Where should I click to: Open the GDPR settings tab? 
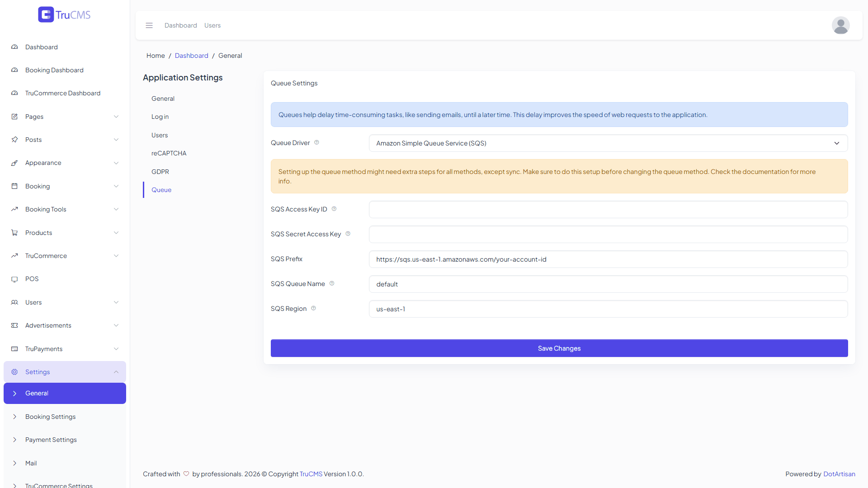pos(160,172)
